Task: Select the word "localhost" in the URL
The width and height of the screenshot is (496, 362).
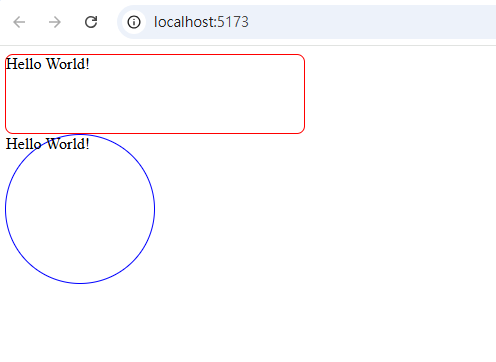Action: coord(183,22)
